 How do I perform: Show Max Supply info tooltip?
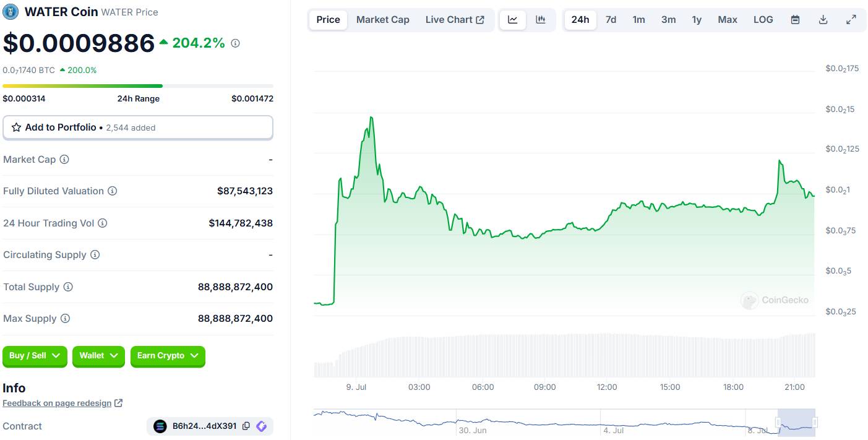(x=65, y=319)
